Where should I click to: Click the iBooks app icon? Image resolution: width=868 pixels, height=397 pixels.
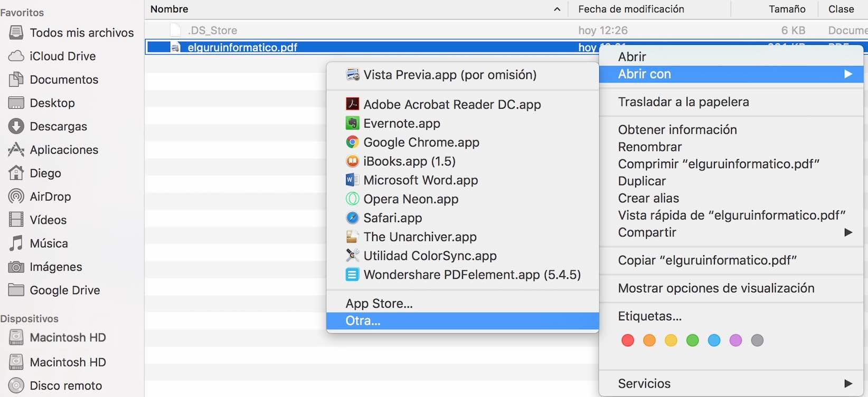pos(352,161)
